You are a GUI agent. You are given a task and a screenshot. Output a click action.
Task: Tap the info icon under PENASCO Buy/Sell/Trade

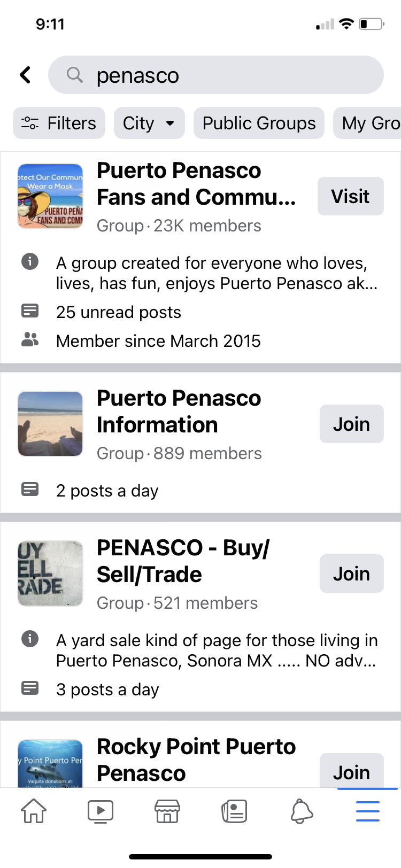(30, 639)
